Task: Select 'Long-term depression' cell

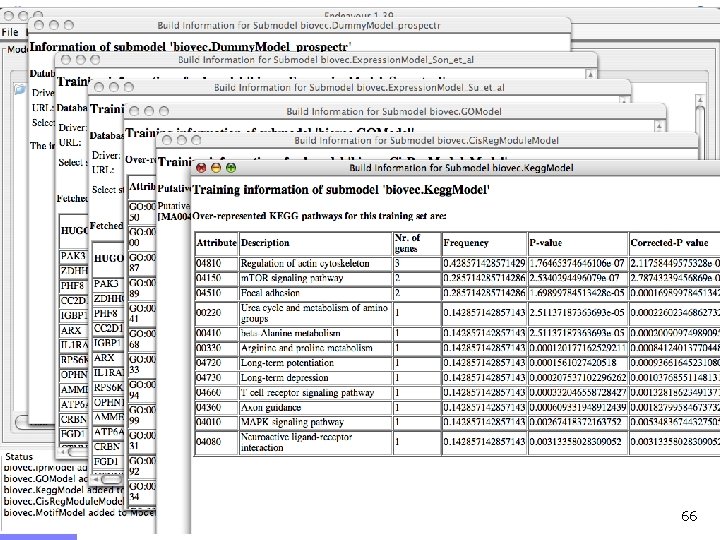Action: [x=315, y=378]
